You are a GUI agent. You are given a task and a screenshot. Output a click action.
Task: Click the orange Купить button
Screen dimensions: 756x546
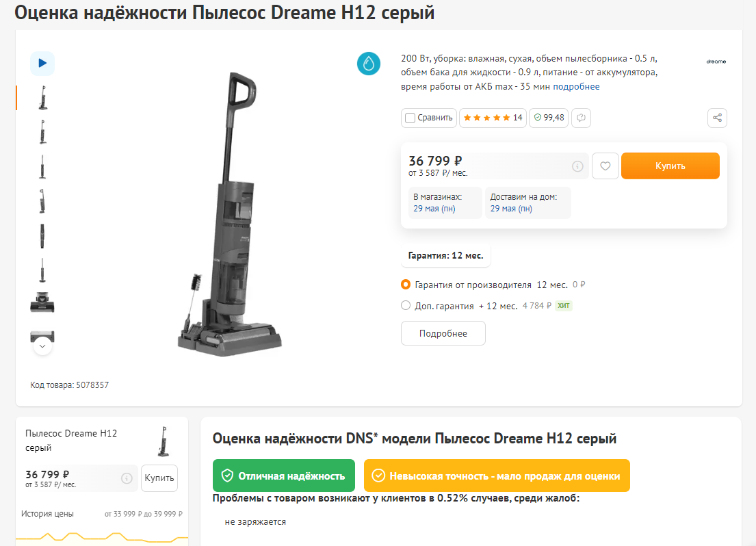click(670, 166)
